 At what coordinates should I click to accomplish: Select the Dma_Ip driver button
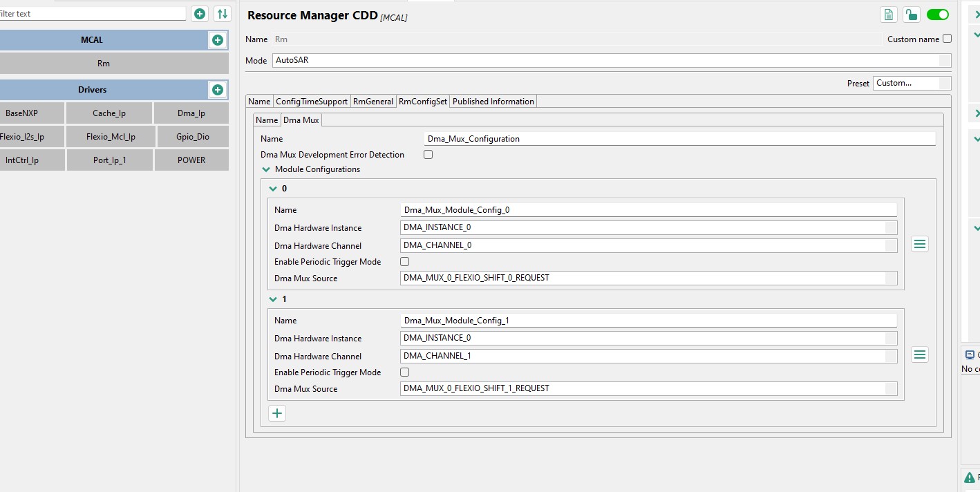pyautogui.click(x=191, y=113)
